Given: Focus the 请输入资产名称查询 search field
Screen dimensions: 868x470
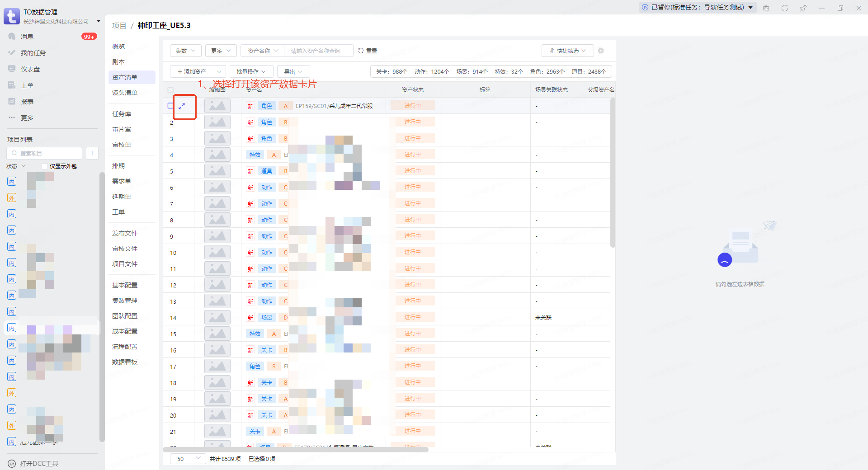Looking at the screenshot, I should pyautogui.click(x=318, y=51).
